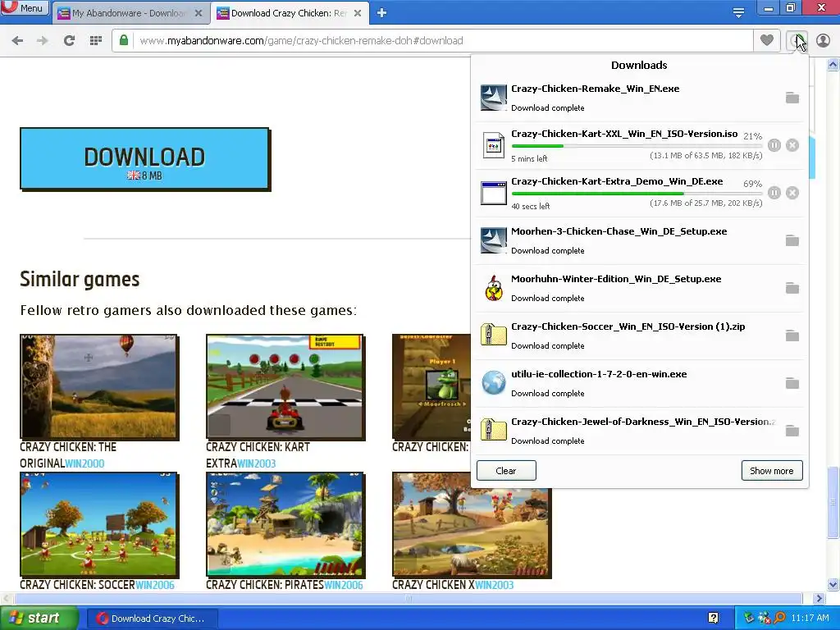The height and width of the screenshot is (630, 840).
Task: Click the Crazy-Chicken-Soccer zip file icon
Action: pyautogui.click(x=493, y=335)
